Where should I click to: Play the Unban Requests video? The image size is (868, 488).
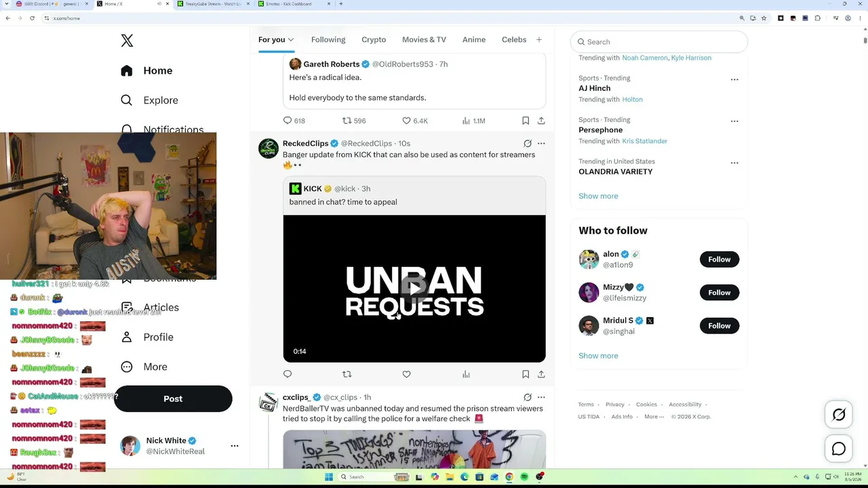(x=414, y=289)
